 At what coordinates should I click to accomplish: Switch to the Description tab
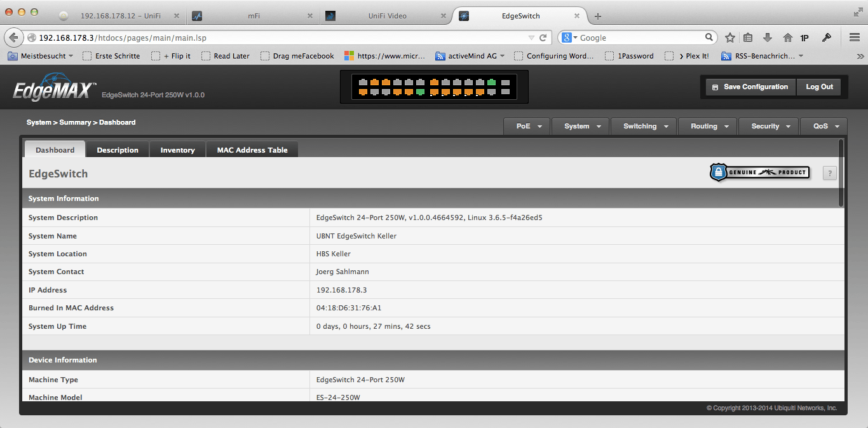pyautogui.click(x=118, y=150)
